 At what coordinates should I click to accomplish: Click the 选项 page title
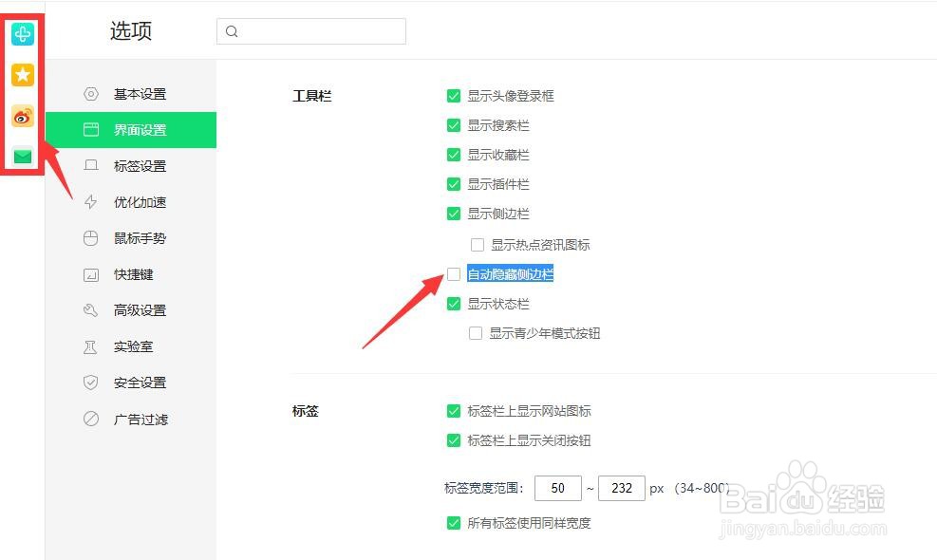click(131, 30)
